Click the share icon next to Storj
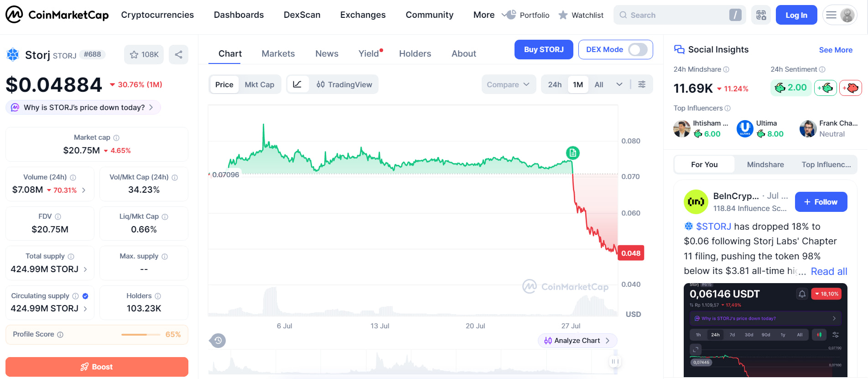This screenshot has width=868, height=379. (x=178, y=55)
